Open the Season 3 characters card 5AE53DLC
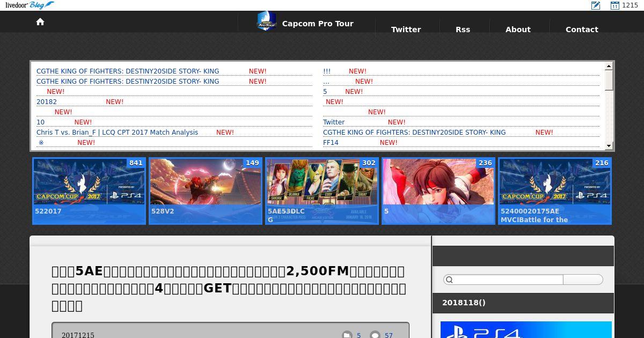644x338 pixels. coord(322,190)
